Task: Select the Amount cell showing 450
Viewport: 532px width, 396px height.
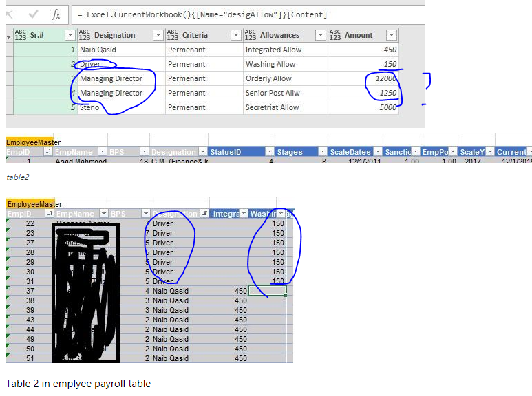Action: tap(363, 49)
